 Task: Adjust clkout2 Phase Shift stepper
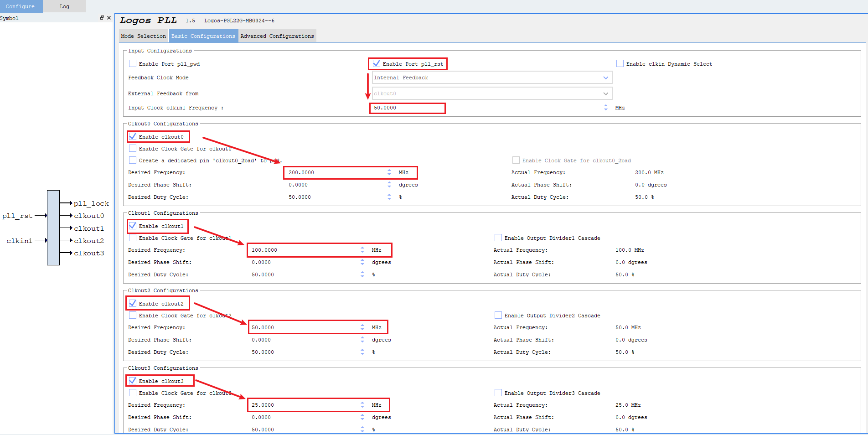coord(362,340)
